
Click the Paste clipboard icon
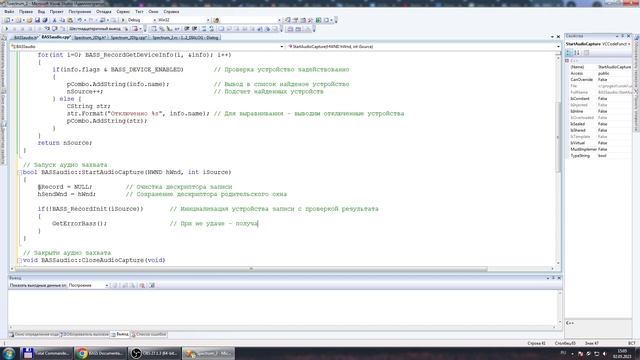(x=70, y=20)
